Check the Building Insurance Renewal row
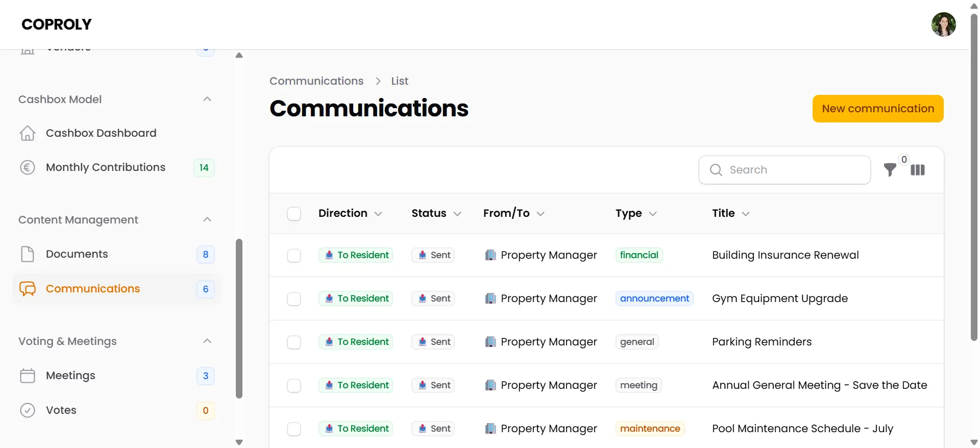This screenshot has height=448, width=980. 294,256
